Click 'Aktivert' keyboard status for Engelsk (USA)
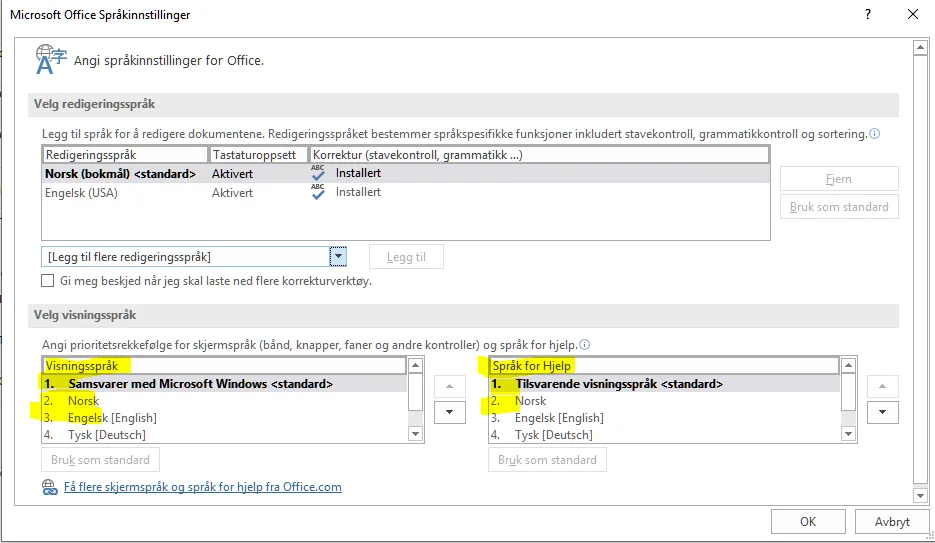 pos(233,193)
